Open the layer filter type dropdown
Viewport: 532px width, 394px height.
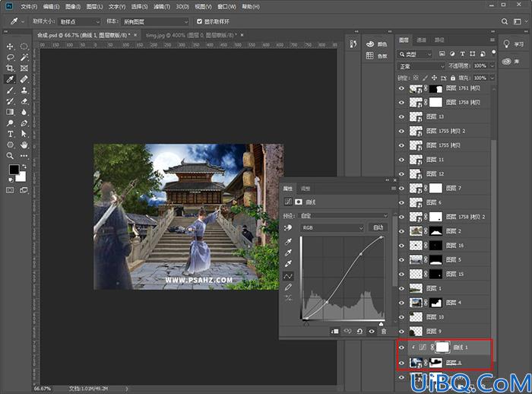coord(415,54)
